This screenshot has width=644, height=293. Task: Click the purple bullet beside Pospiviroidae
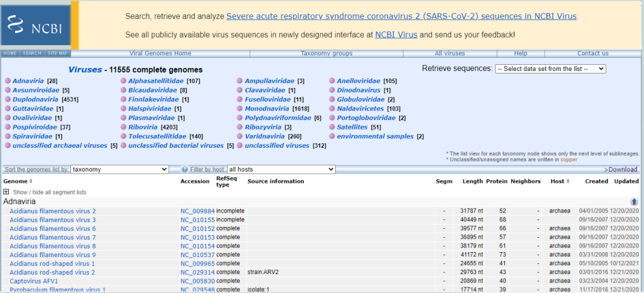tap(8, 127)
